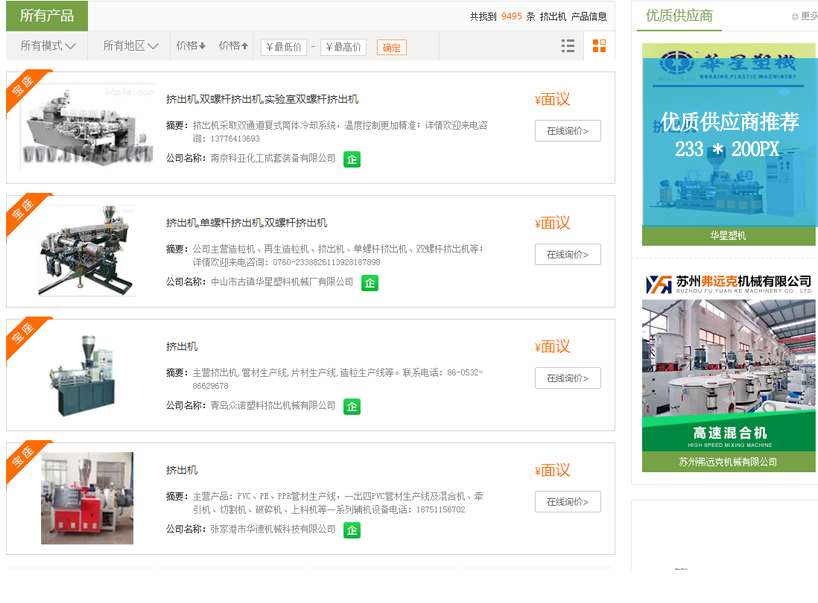Sort by price ascending
The height and width of the screenshot is (603, 818).
click(234, 46)
